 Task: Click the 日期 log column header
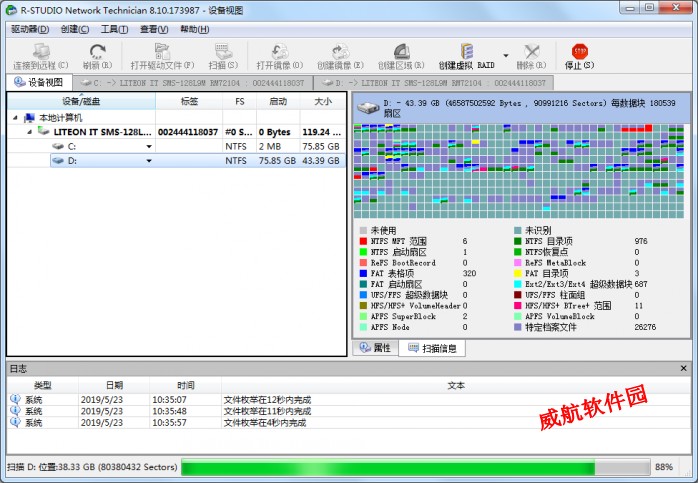point(114,386)
